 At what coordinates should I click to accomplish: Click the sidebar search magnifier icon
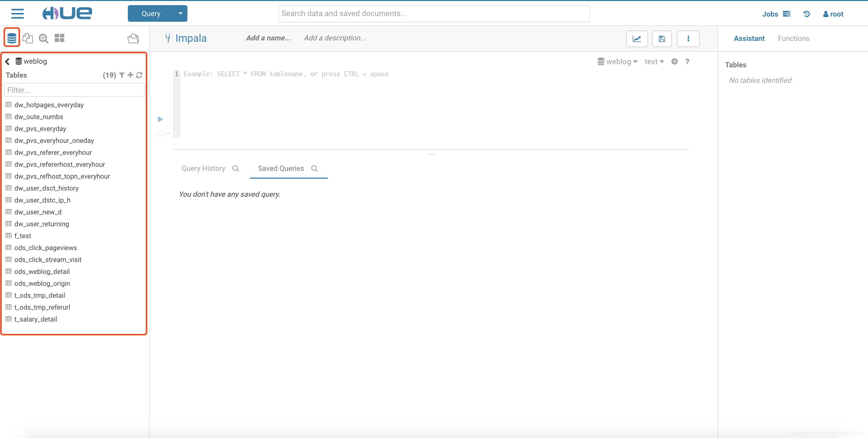(x=43, y=38)
